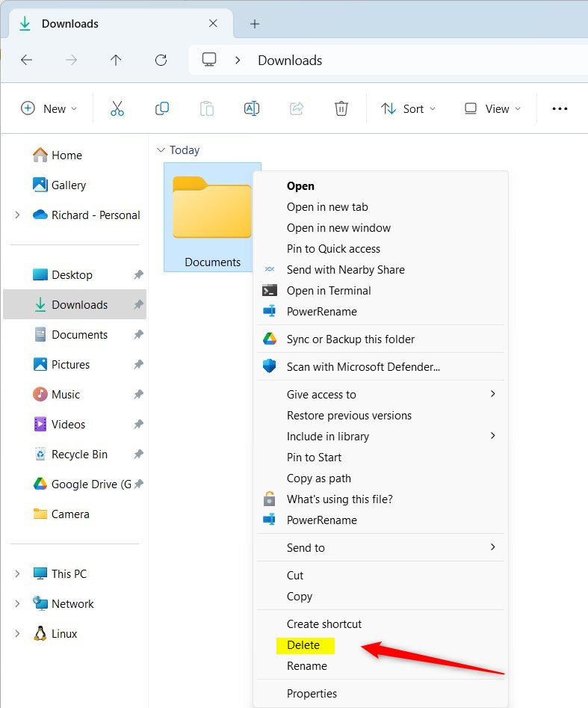Navigate back using the Back arrow
The width and height of the screenshot is (588, 708).
pos(26,61)
